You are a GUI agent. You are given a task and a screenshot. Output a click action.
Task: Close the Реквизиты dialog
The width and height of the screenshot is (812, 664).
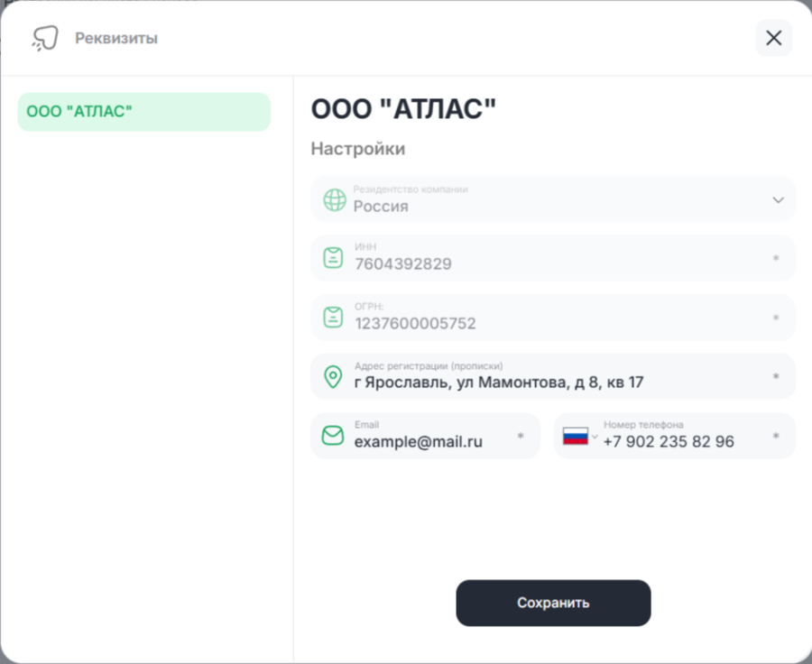click(x=773, y=38)
